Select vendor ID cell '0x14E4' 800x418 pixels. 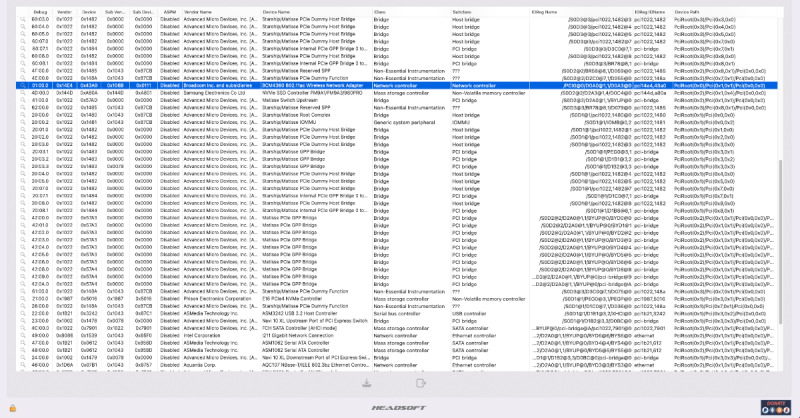click(64, 86)
